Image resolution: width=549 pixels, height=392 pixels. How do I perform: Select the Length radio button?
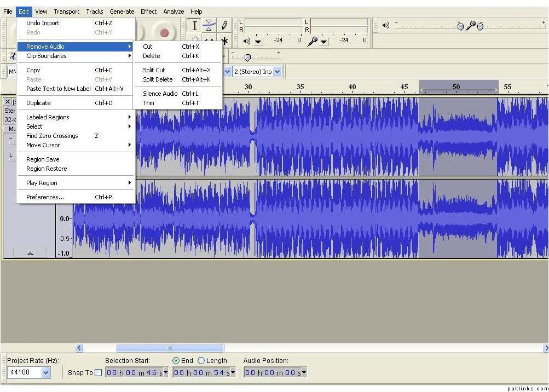click(201, 361)
